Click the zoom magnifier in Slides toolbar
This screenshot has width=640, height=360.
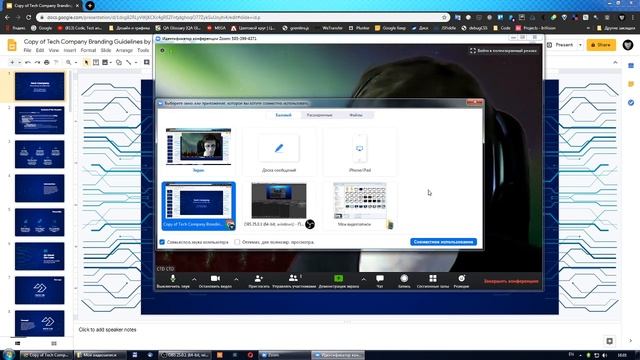click(69, 62)
